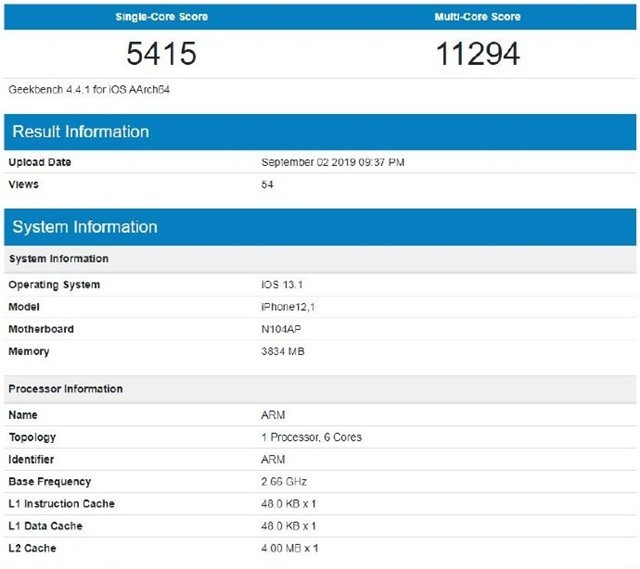Viewport: 640px width, 569px height.
Task: Select the 2.66 GHz frequency value
Action: point(284,482)
